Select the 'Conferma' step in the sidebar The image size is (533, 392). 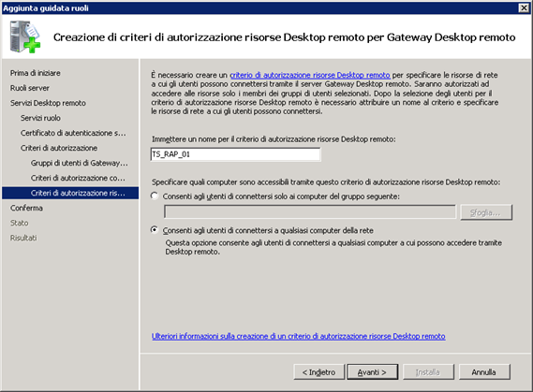(x=26, y=208)
